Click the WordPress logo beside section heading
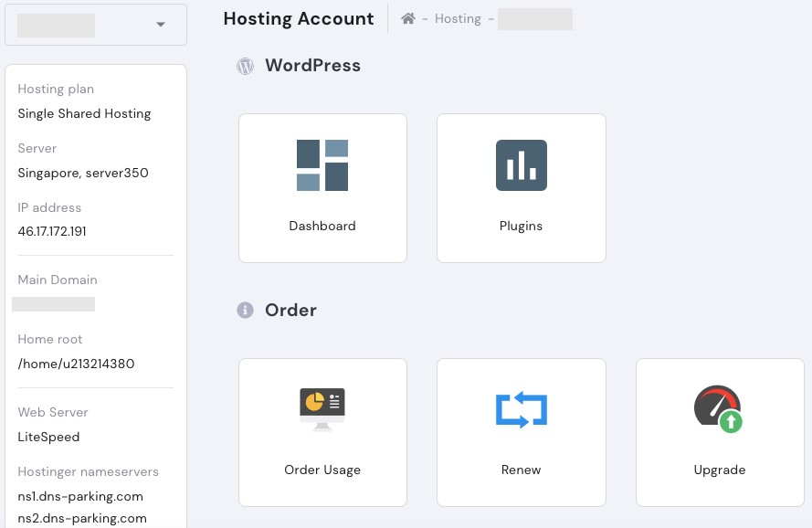Screen dimensions: 812x528 [245, 66]
